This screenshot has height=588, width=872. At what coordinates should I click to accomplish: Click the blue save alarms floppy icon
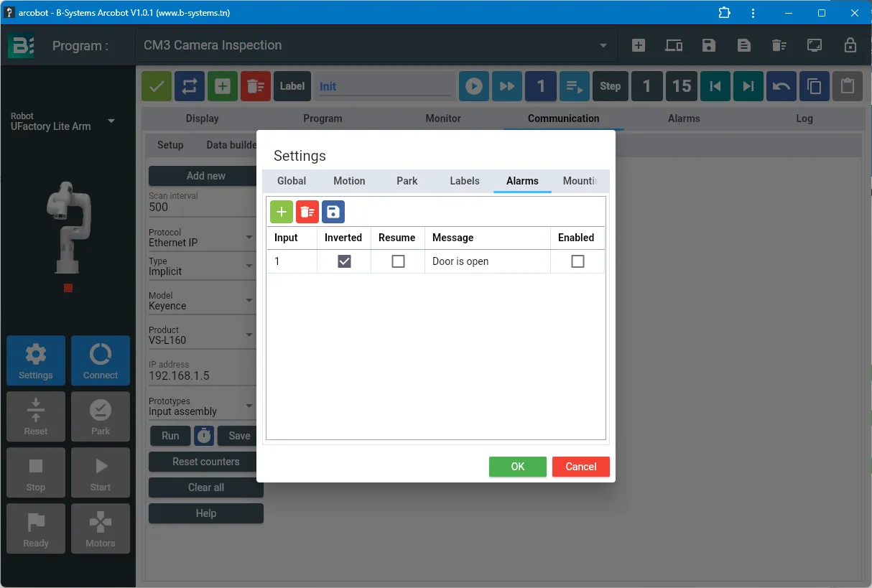pyautogui.click(x=333, y=212)
